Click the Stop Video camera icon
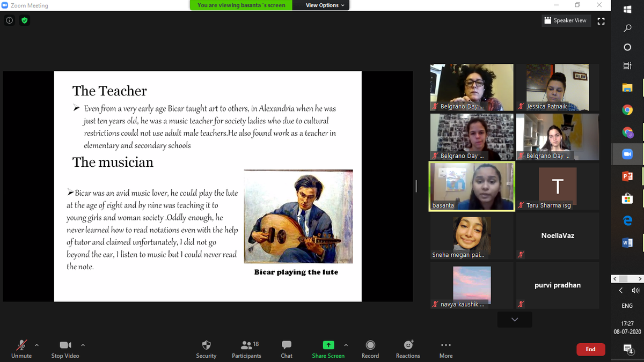The height and width of the screenshot is (362, 644). [x=65, y=345]
